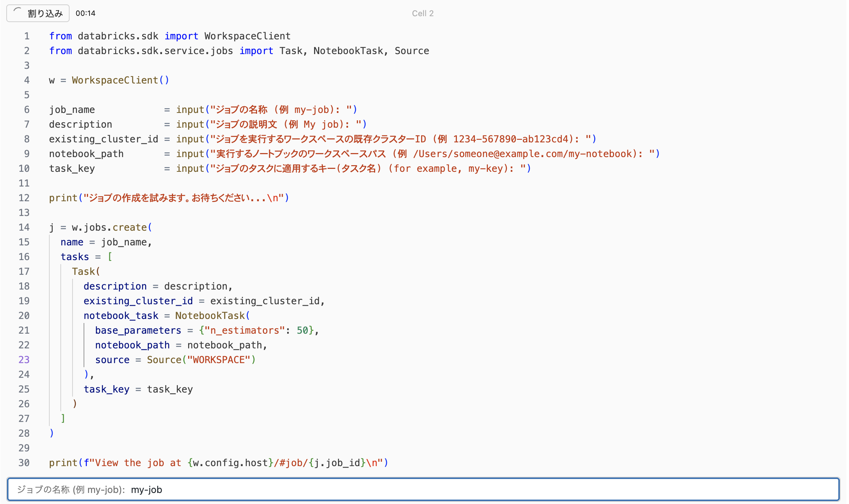Screen dimensions: 849x504
Task: Select the Cell 2 header label
Action: (423, 13)
